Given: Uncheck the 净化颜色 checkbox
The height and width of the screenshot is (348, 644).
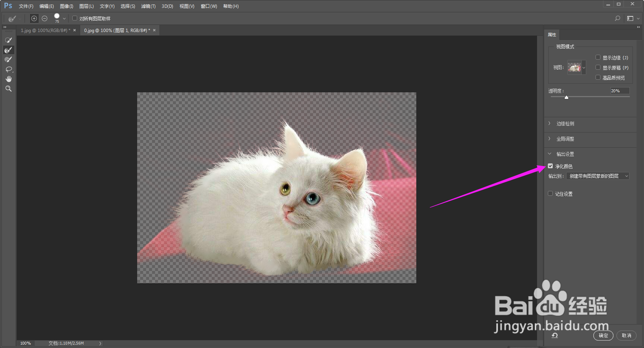Looking at the screenshot, I should click(x=550, y=166).
